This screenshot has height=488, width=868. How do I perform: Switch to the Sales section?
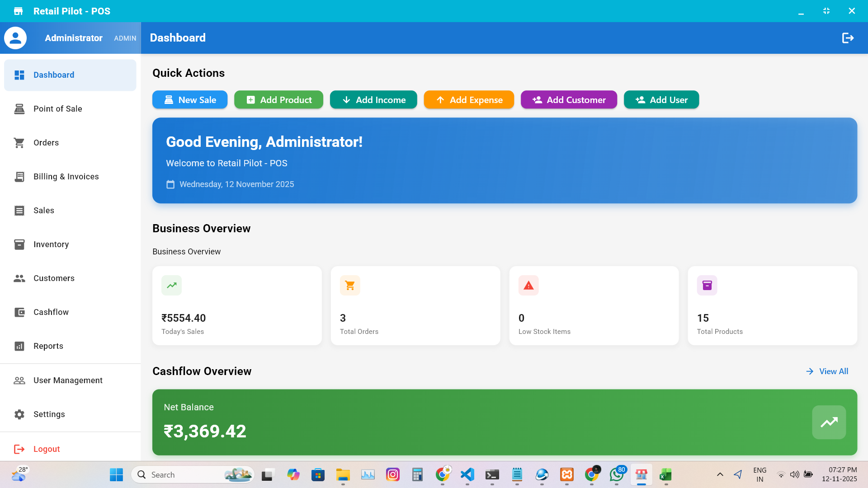click(44, 210)
